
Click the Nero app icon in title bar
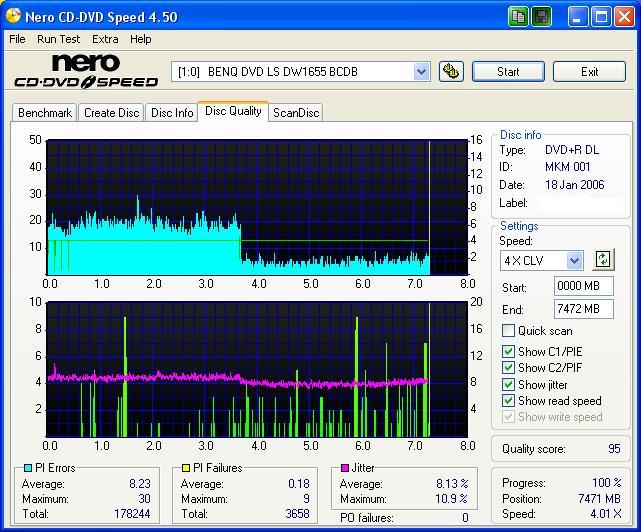tap(13, 16)
